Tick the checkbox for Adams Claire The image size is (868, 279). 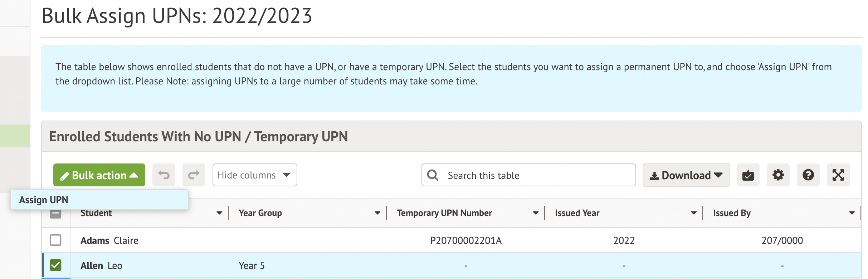pyautogui.click(x=55, y=240)
